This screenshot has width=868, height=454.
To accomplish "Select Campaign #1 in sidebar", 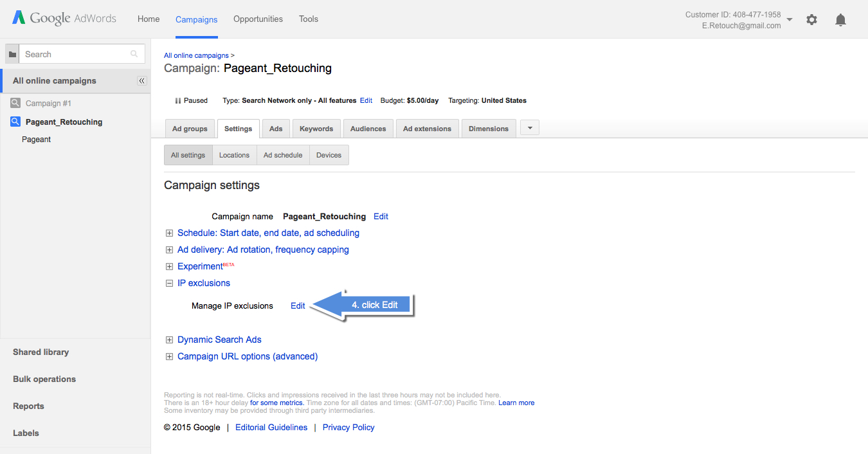I will [48, 103].
